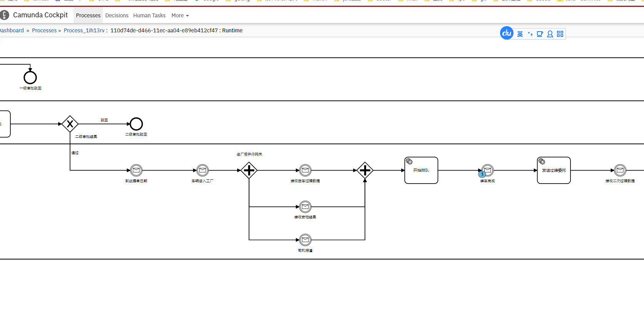Click the Camunda Cockpit title text
The width and height of the screenshot is (644, 314).
tap(40, 15)
